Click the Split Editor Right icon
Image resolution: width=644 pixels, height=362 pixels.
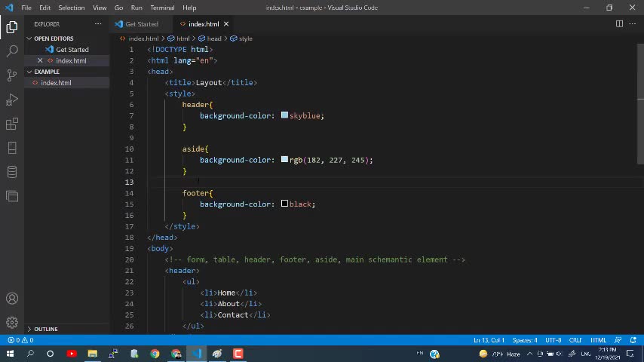point(619,24)
